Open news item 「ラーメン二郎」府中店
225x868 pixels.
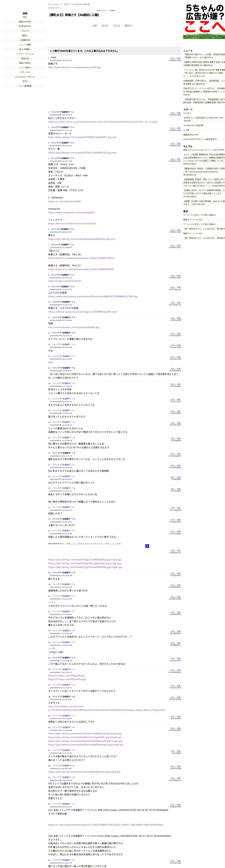[204, 73]
